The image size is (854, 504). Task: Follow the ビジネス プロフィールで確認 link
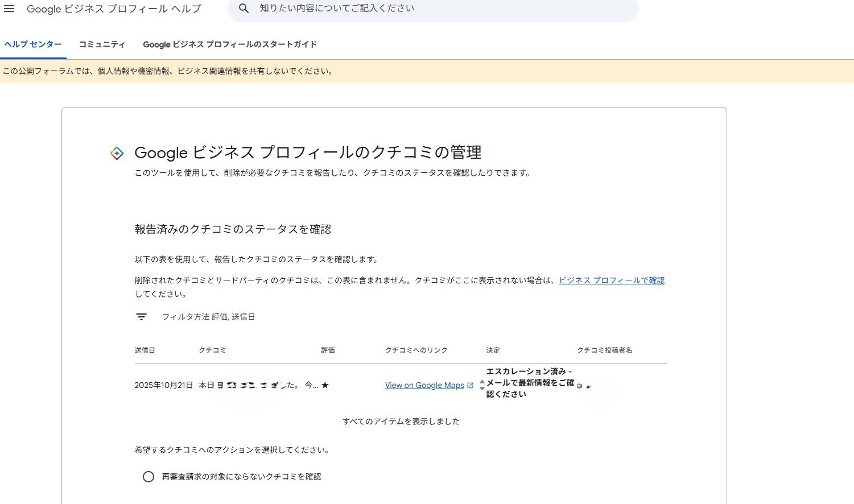pos(612,280)
